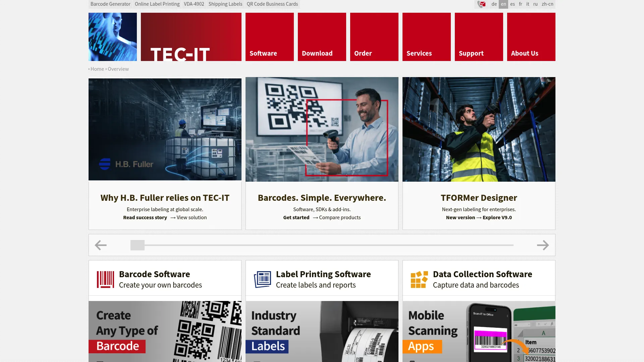Open the H.B. Fuller factory image
This screenshot has height=362, width=644.
coord(165,129)
